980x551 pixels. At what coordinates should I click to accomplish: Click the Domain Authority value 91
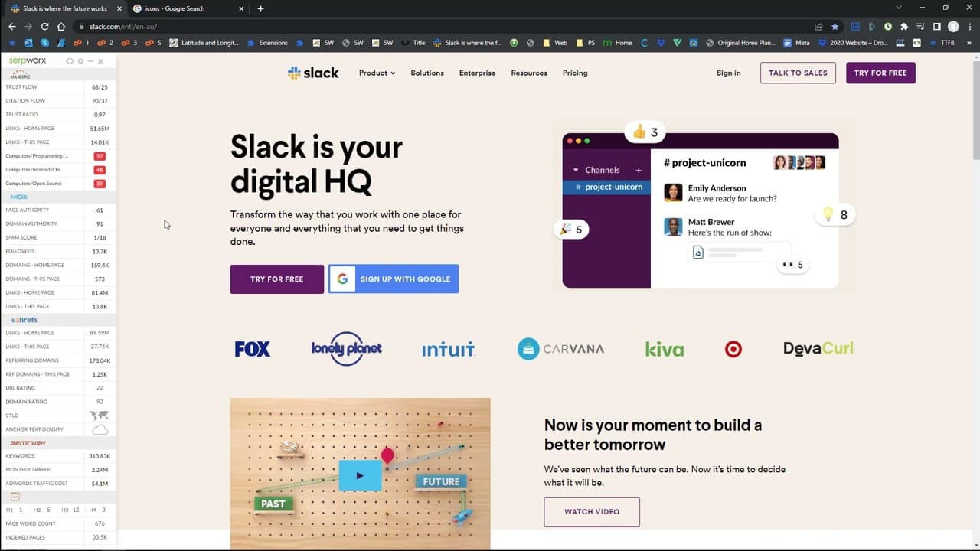click(100, 223)
